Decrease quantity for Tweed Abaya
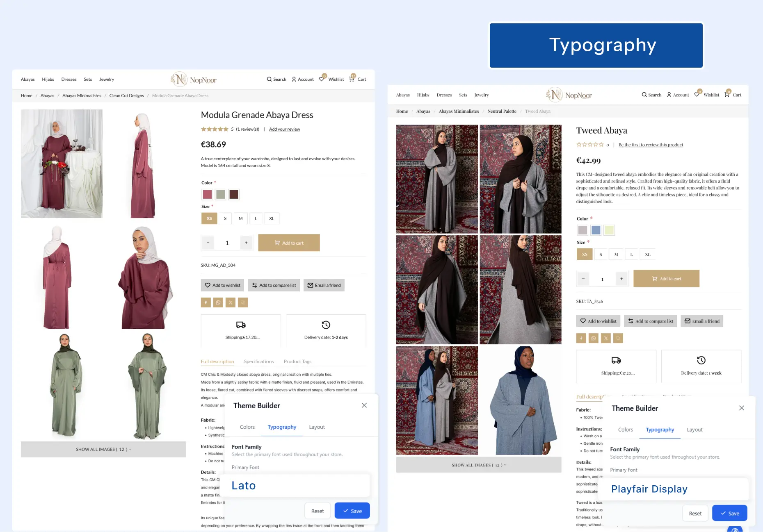This screenshot has width=763, height=532. 583,279
